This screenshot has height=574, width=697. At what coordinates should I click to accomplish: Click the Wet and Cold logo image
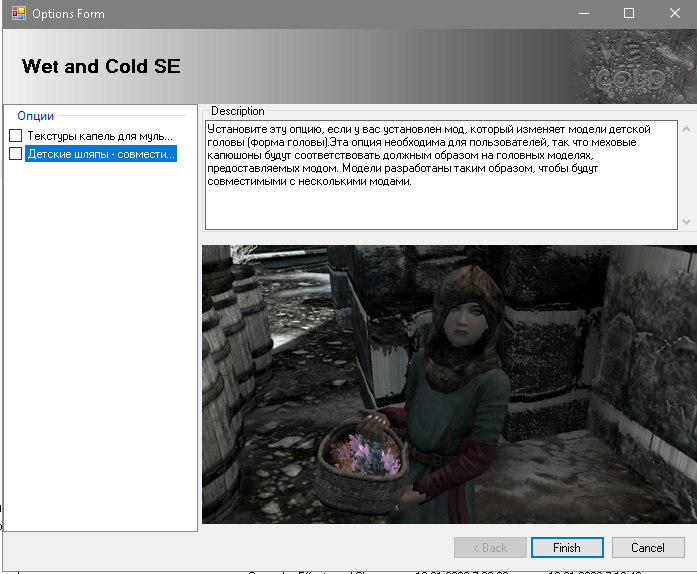(630, 67)
